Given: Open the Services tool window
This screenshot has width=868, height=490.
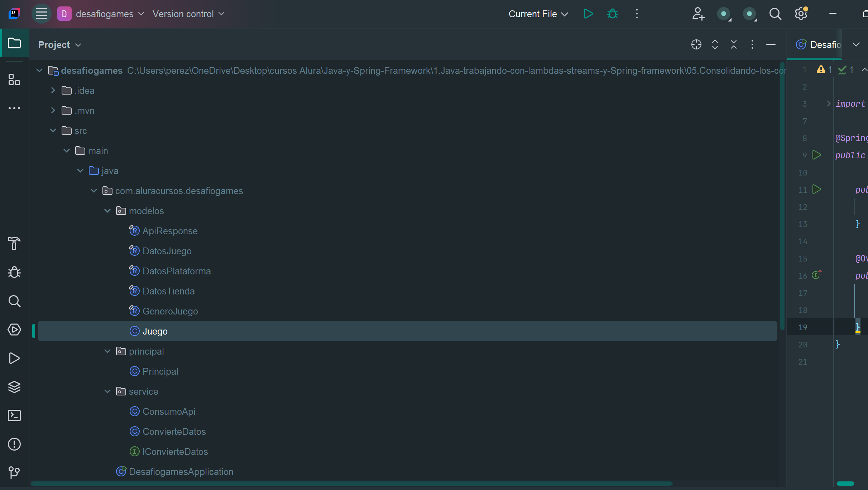Looking at the screenshot, I should [x=14, y=330].
